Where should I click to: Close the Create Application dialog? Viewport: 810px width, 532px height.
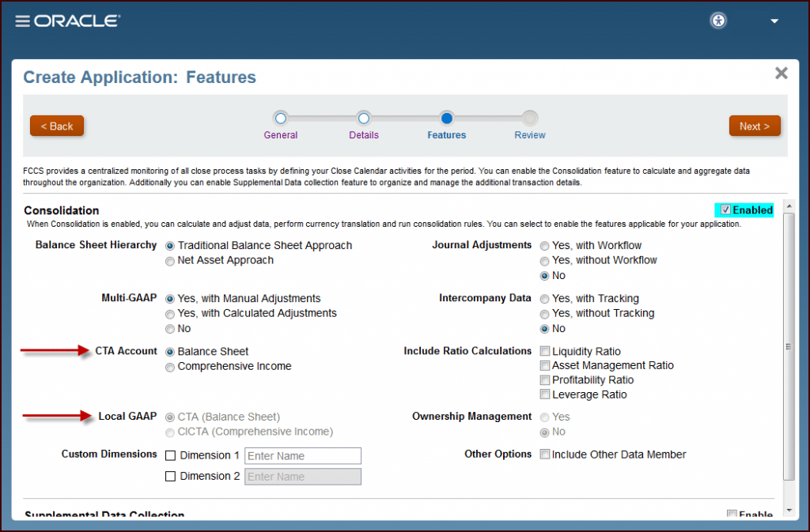coord(781,74)
